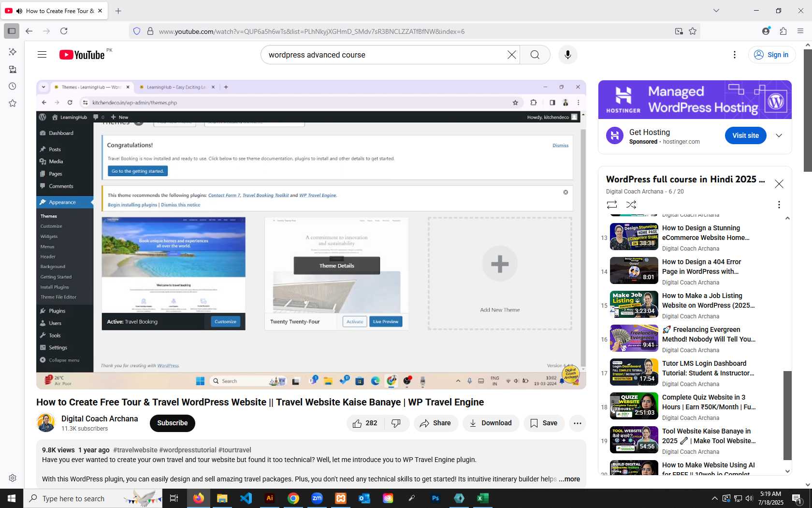Screen dimensions: 812x508
Task: Show hidden system tray icons
Action: (x=714, y=498)
